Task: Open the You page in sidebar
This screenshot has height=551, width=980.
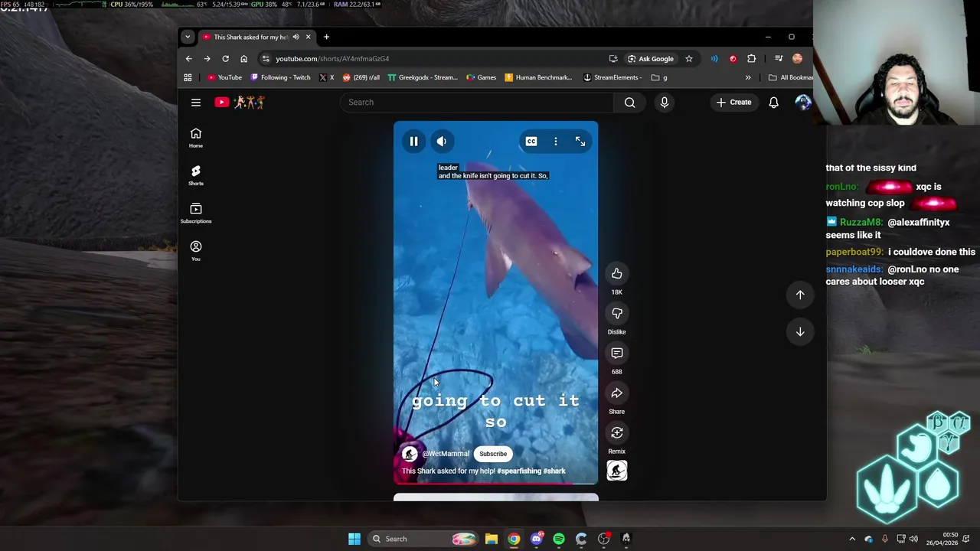Action: click(196, 251)
